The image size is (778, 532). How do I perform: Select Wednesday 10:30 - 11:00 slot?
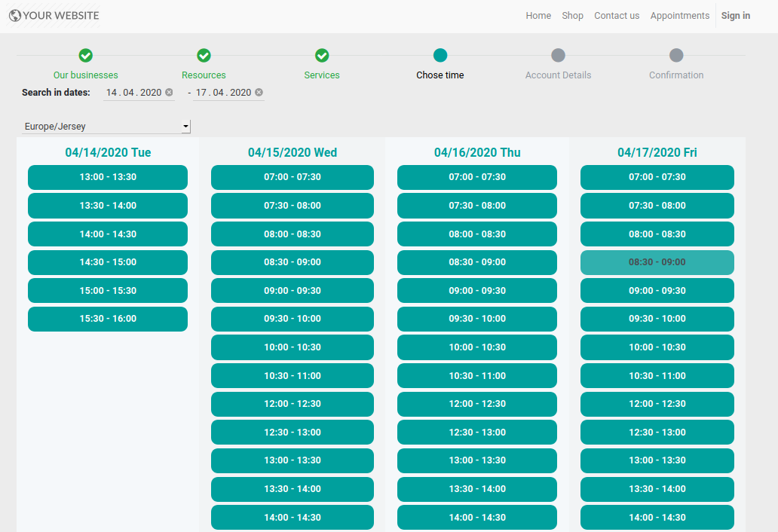click(293, 376)
